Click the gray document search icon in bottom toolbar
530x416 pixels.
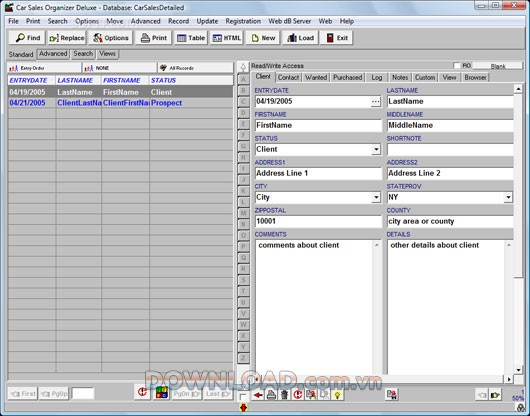coord(324,394)
